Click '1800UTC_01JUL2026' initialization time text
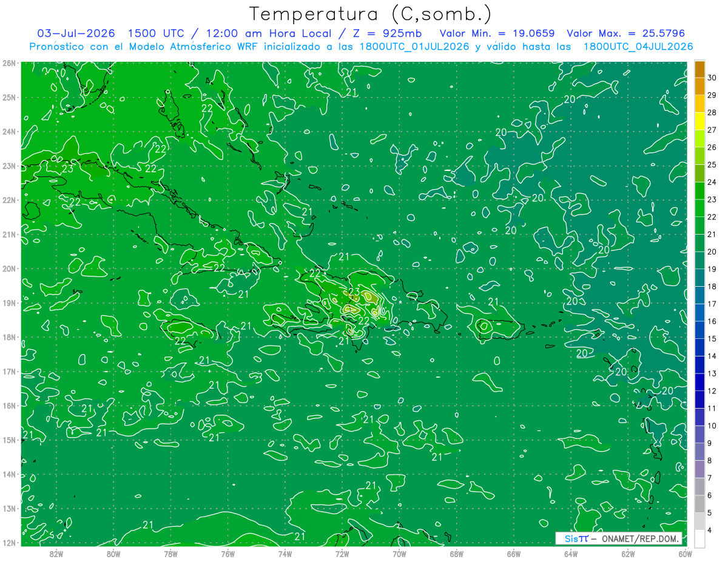 (414, 47)
